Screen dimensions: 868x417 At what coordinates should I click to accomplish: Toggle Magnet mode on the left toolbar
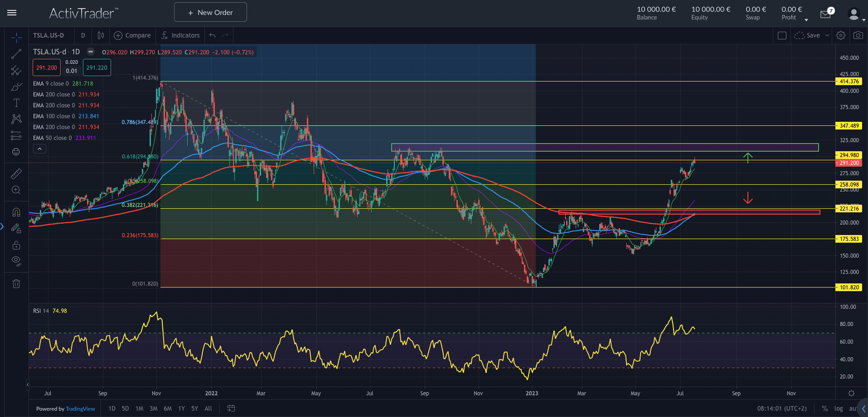16,212
